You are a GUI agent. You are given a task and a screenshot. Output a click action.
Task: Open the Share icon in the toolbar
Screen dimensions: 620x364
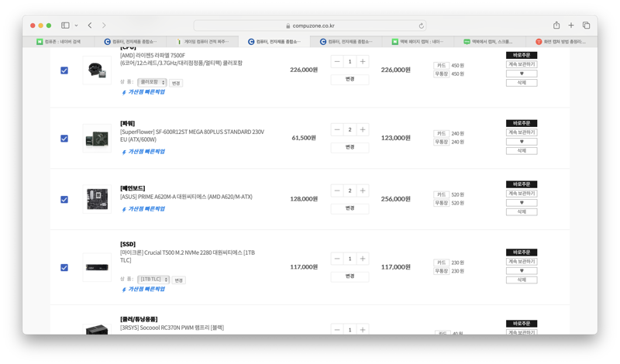556,26
